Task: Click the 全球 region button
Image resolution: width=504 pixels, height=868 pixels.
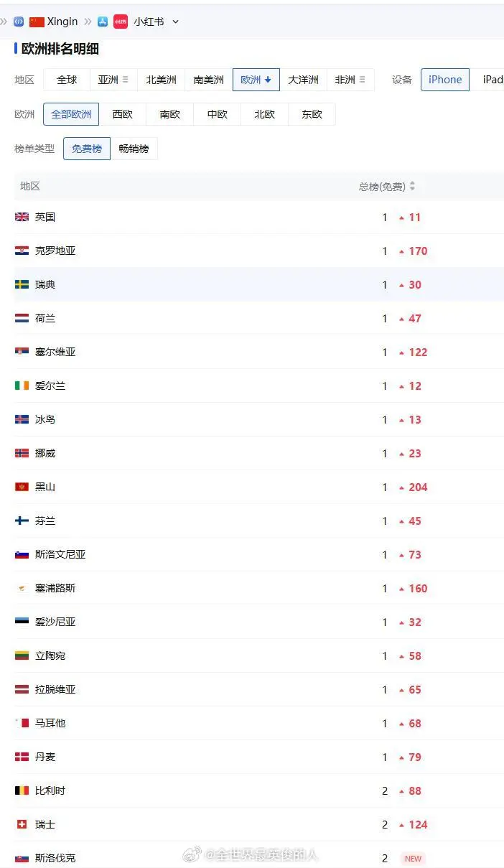Action: (x=67, y=80)
